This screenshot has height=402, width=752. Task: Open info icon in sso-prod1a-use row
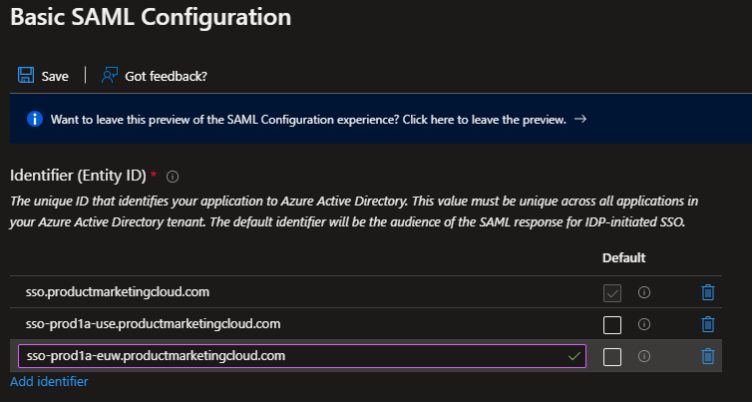pyautogui.click(x=644, y=324)
